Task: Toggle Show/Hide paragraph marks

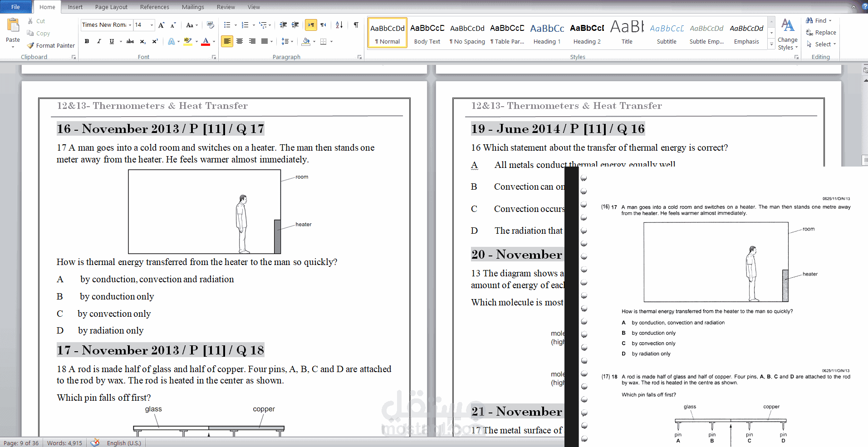Action: point(356,25)
